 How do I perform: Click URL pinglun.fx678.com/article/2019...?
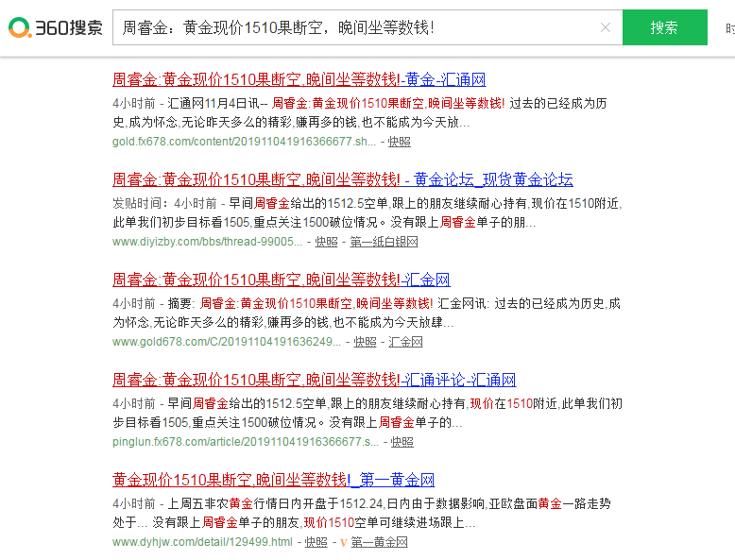pyautogui.click(x=246, y=442)
